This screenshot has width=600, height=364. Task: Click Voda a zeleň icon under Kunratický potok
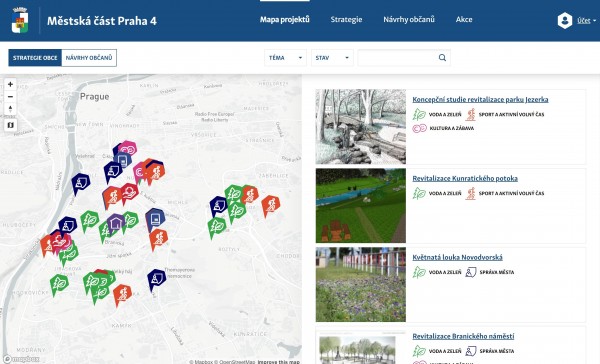(x=419, y=193)
